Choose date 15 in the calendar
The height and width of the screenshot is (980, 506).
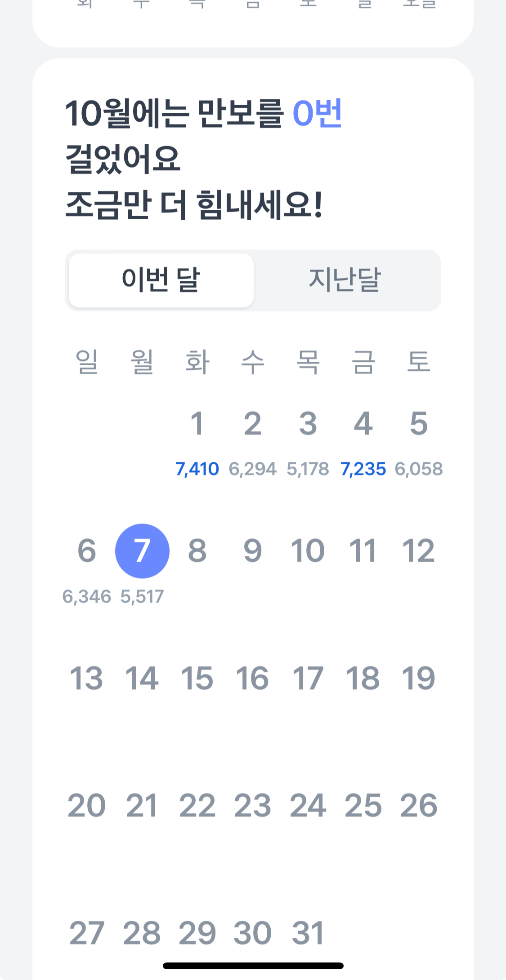coord(197,678)
